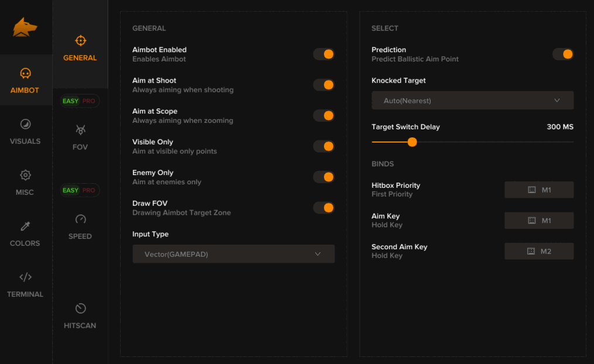Turn off the Prediction toggle
This screenshot has height=364, width=594.
tap(563, 54)
